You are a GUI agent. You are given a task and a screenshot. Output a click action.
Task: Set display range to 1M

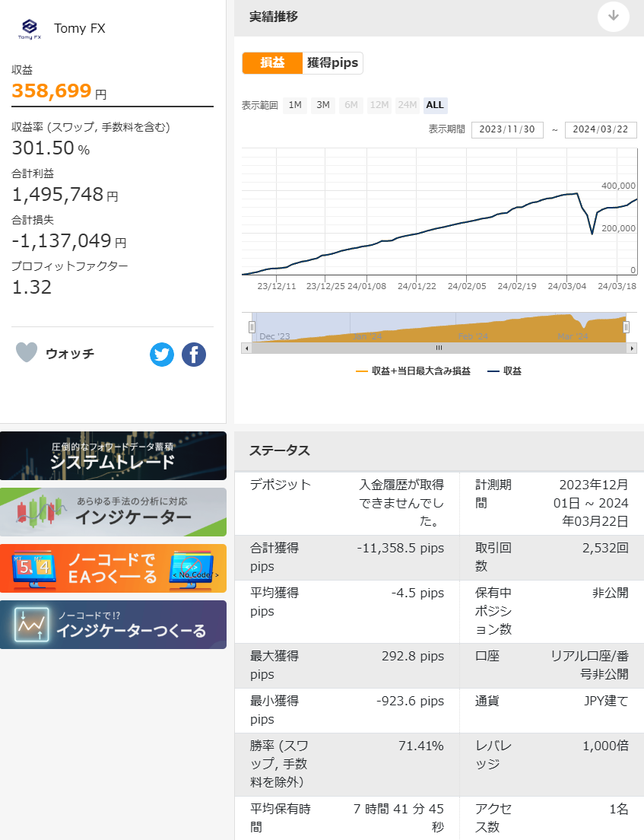[x=295, y=105]
